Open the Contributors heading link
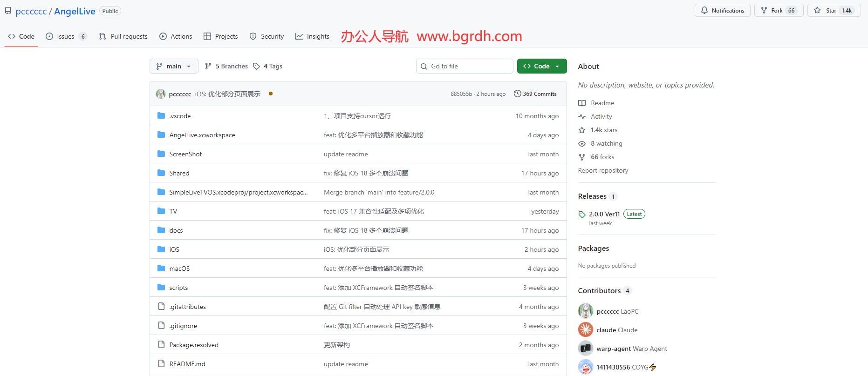The image size is (868, 376). [599, 290]
